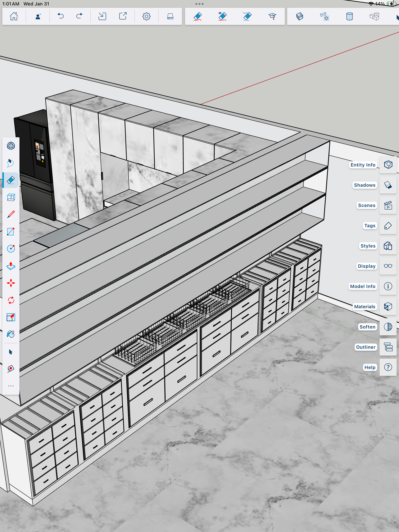Viewport: 399px width, 532px height.
Task: Click the Undo arrow
Action: click(61, 16)
